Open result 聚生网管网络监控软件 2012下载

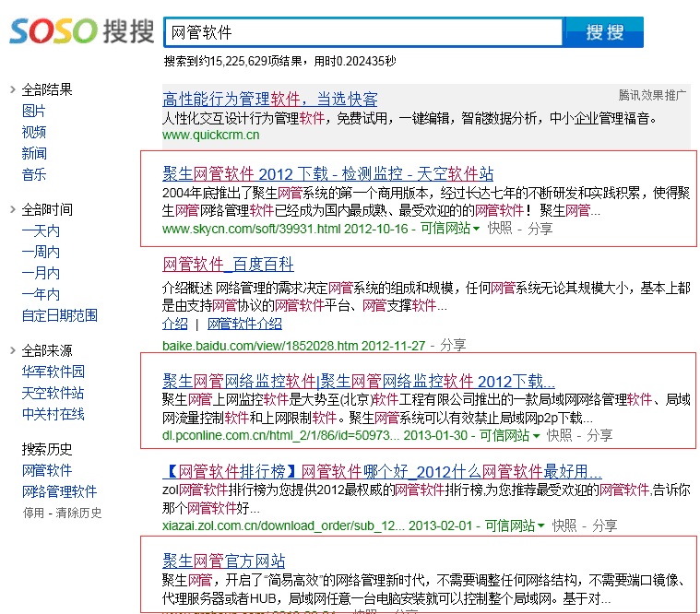pos(359,381)
